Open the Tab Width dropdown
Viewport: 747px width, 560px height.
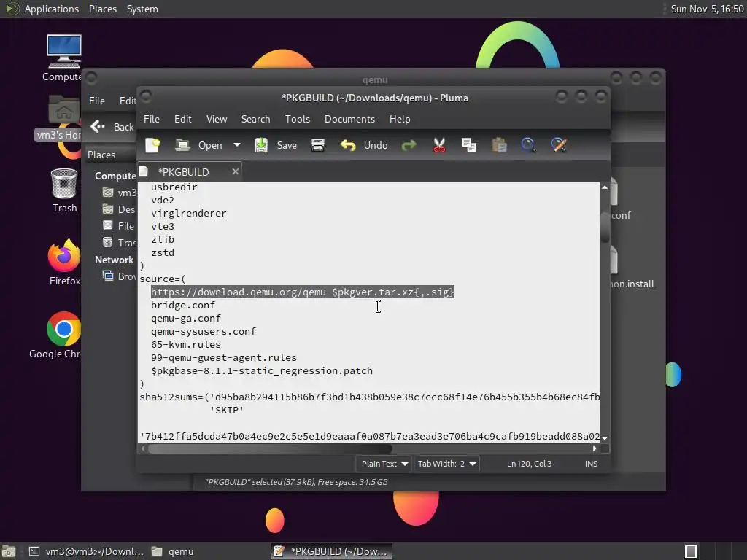pyautogui.click(x=446, y=464)
